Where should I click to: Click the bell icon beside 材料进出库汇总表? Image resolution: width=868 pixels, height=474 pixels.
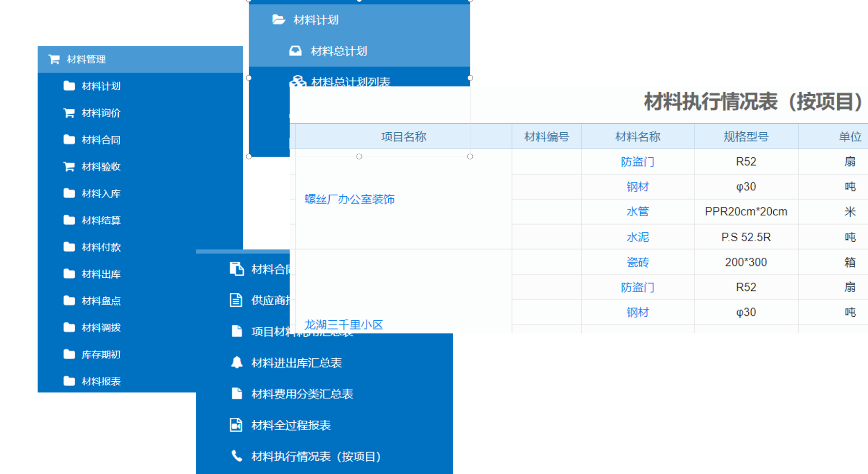[x=237, y=363]
